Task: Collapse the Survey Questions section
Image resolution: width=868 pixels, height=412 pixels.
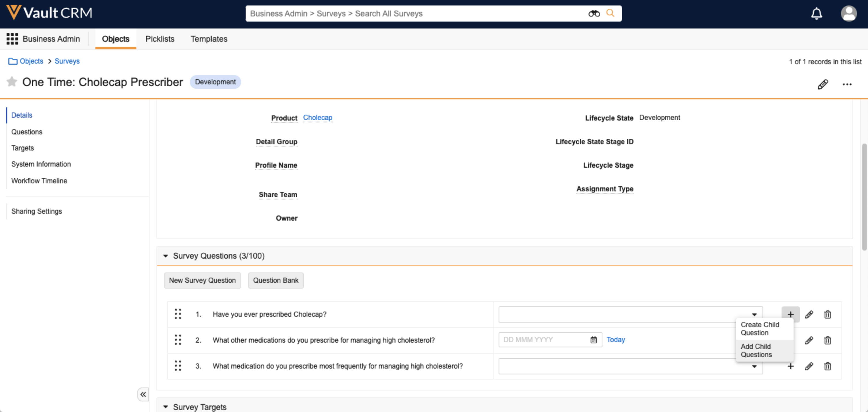Action: pos(165,256)
